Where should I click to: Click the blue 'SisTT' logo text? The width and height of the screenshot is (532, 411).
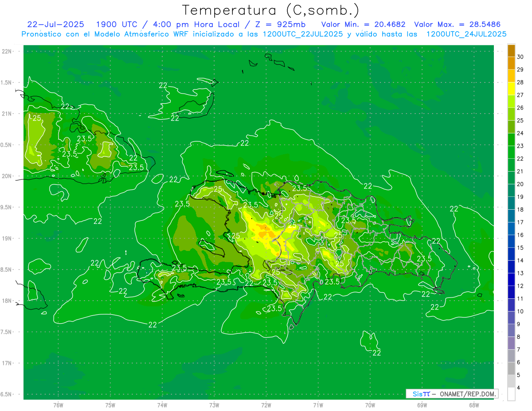click(x=421, y=394)
